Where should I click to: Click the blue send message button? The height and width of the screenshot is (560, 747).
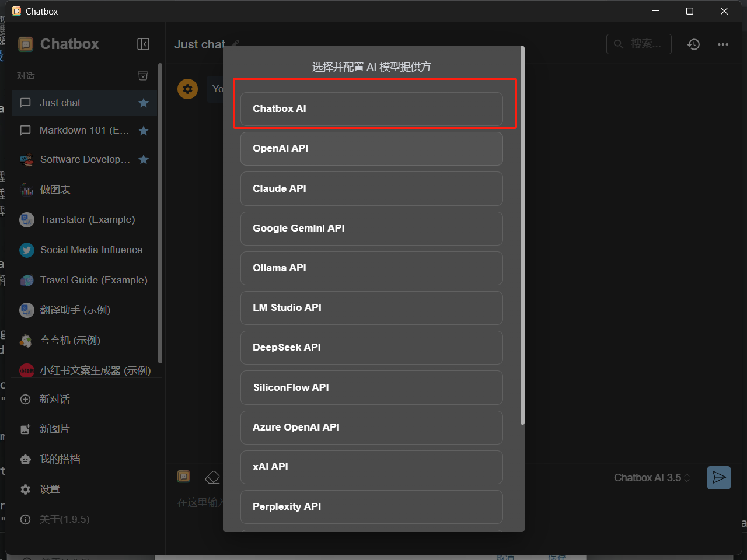pyautogui.click(x=719, y=478)
